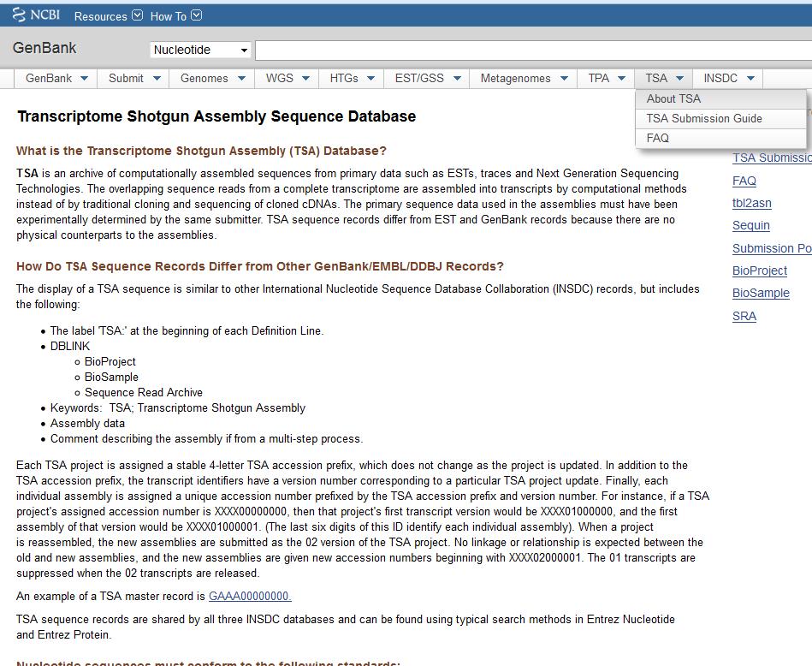Open the Genomes nav menu

pos(212,78)
